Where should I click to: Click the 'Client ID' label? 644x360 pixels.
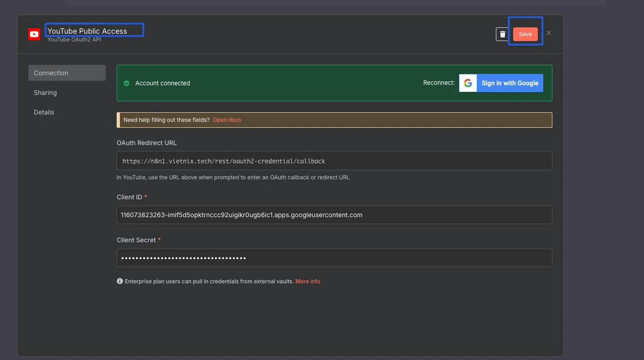click(129, 197)
